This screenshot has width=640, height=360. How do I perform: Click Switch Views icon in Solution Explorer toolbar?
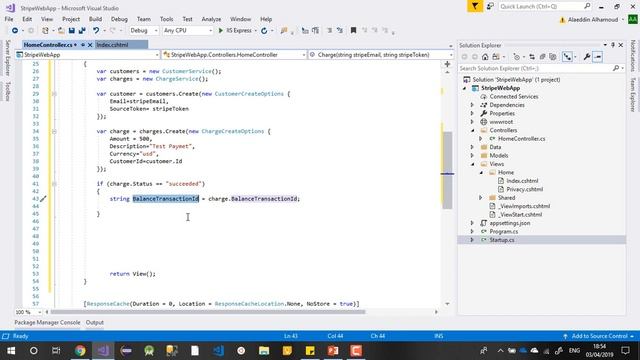click(496, 57)
